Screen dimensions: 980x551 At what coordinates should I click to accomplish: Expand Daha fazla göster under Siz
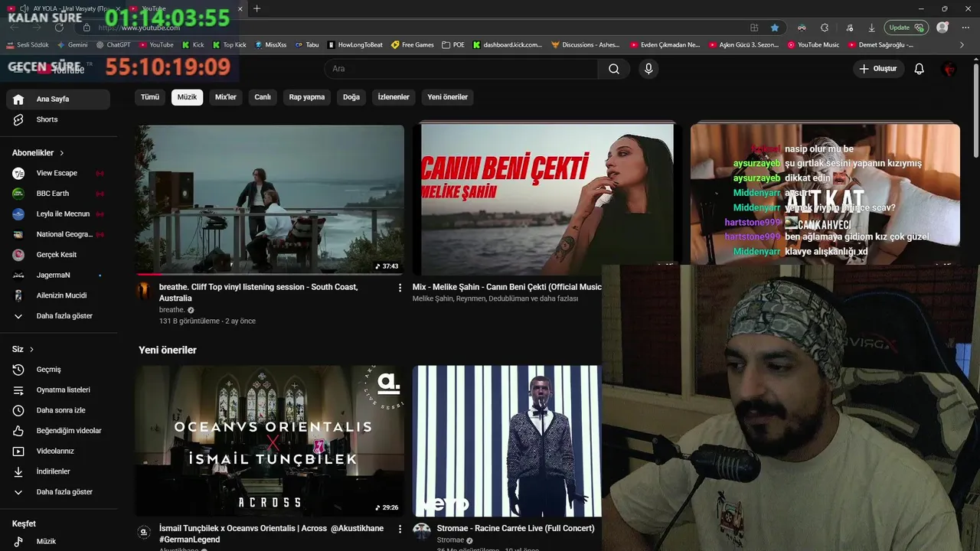(58, 492)
